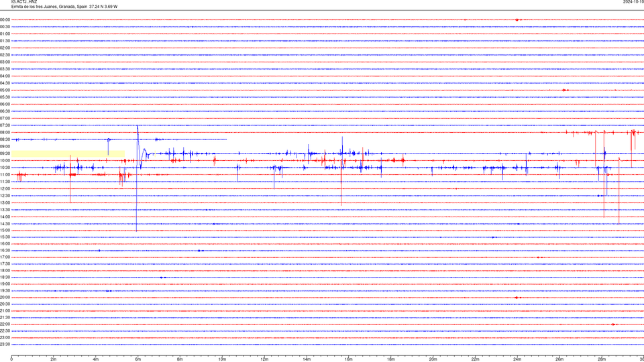This screenshot has width=644, height=362.
Task: Click the 09:30 time row label
Action: [x=5, y=154]
